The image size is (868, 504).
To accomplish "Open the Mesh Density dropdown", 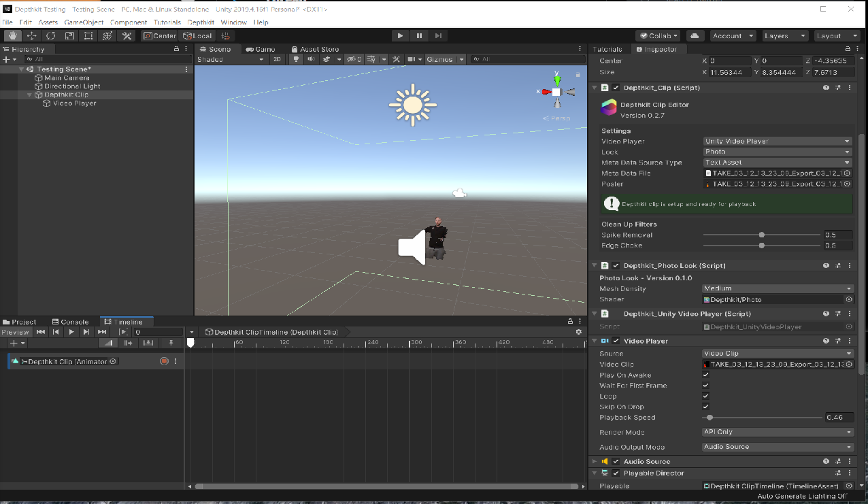I will coord(778,289).
